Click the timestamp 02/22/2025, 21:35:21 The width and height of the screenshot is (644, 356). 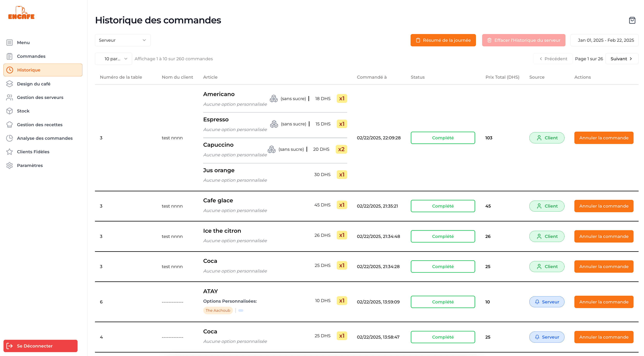[378, 206]
